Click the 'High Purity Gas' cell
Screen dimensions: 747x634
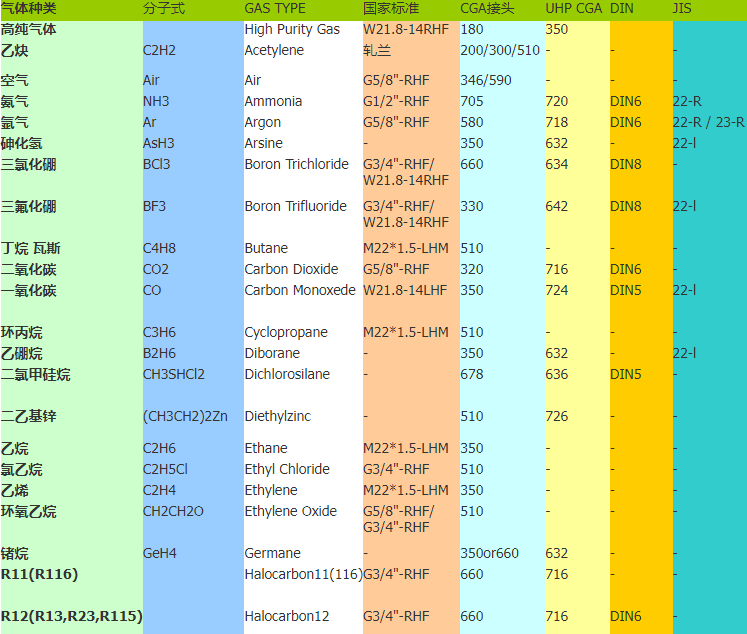292,30
